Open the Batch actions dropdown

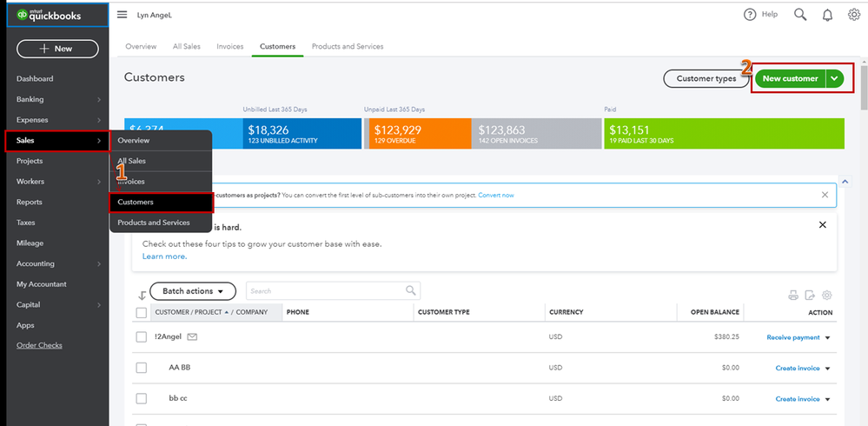(192, 291)
